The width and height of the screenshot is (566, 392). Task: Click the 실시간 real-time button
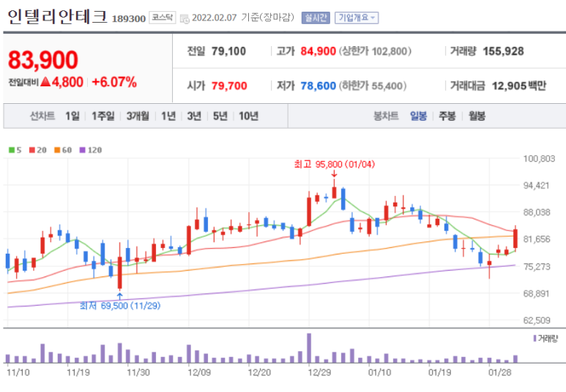[316, 18]
